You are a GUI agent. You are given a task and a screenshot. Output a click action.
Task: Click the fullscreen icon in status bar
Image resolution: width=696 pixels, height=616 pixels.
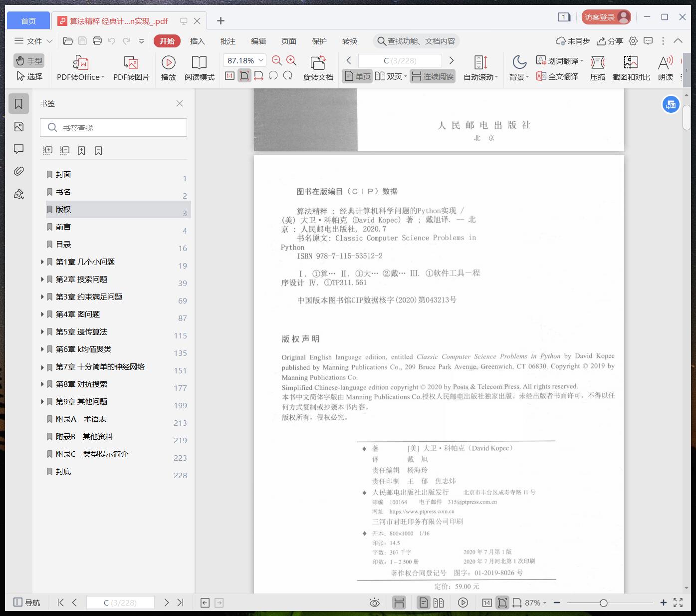[678, 603]
